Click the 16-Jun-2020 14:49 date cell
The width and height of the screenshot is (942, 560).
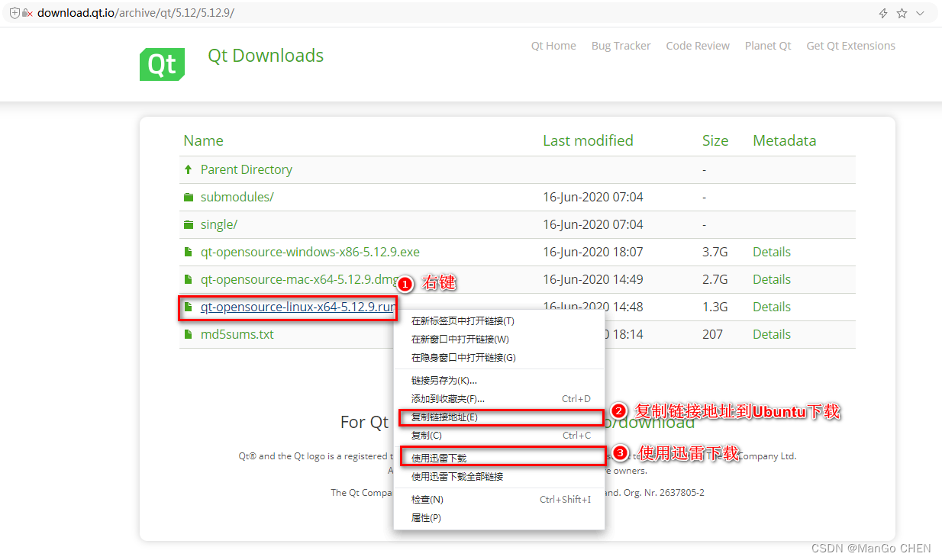point(593,279)
